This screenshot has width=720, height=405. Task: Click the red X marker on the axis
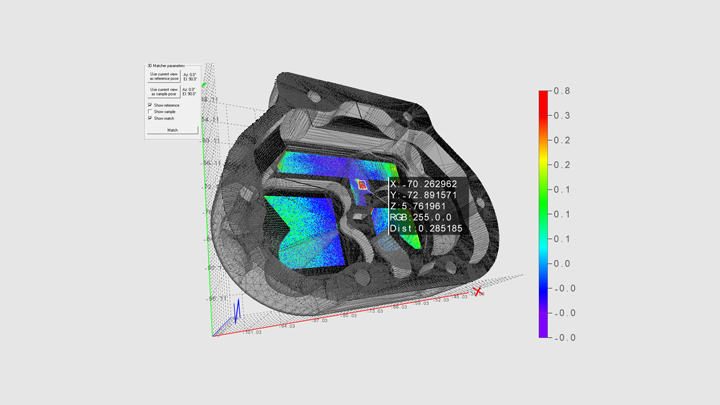[477, 291]
